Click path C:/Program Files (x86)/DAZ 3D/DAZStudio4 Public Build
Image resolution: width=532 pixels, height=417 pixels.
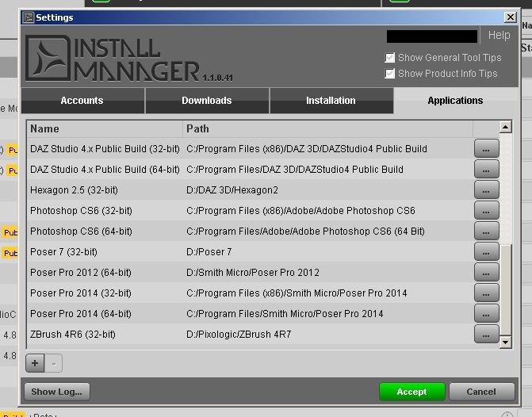tap(307, 148)
